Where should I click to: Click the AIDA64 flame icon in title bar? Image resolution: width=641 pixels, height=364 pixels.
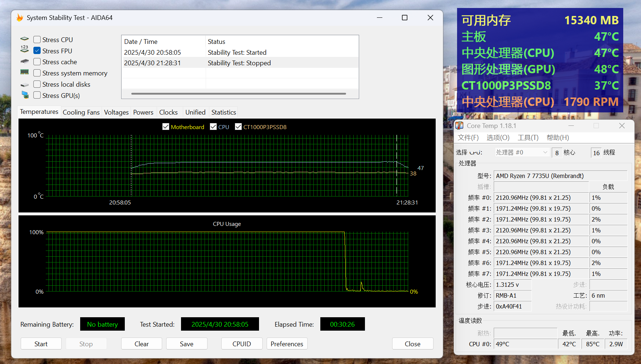[20, 18]
